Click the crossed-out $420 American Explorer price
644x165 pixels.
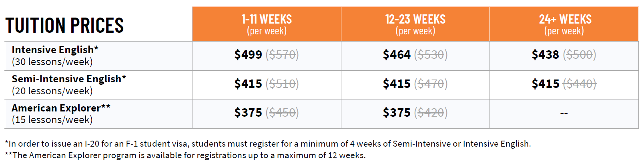[x=431, y=113]
